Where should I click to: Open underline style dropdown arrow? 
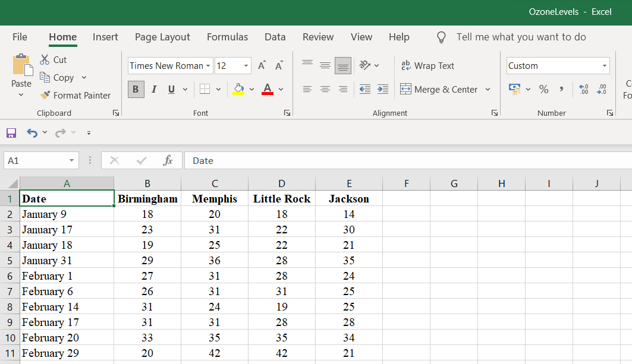click(x=185, y=89)
